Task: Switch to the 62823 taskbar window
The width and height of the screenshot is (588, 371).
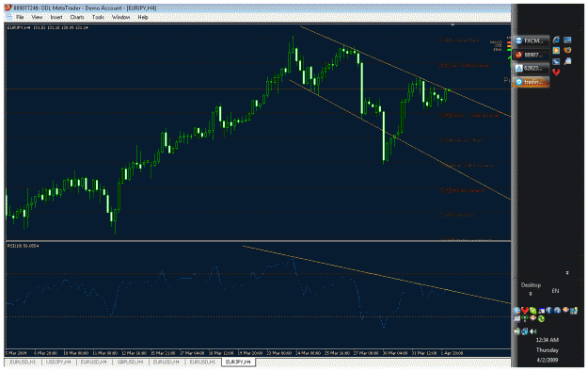Action: point(531,68)
